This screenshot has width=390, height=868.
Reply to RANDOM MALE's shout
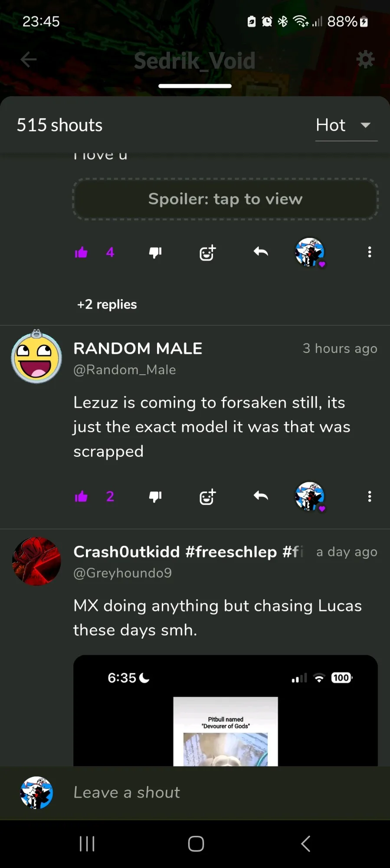click(261, 496)
